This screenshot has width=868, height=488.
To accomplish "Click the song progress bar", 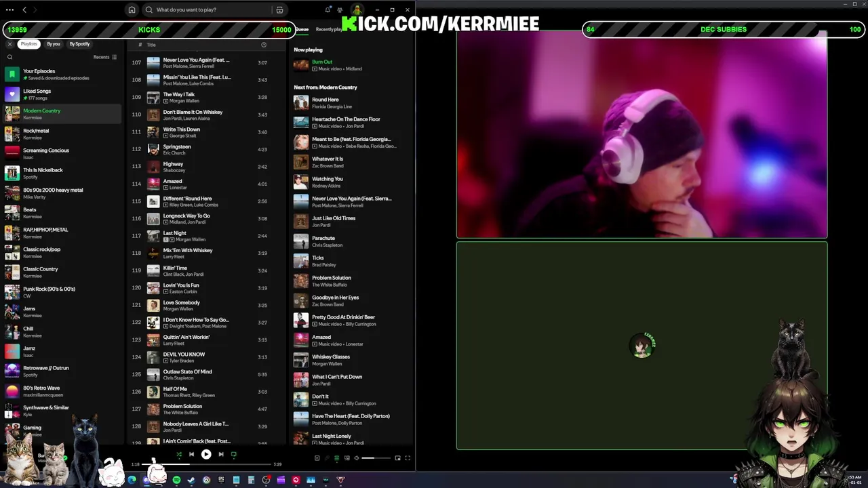I will click(x=206, y=464).
